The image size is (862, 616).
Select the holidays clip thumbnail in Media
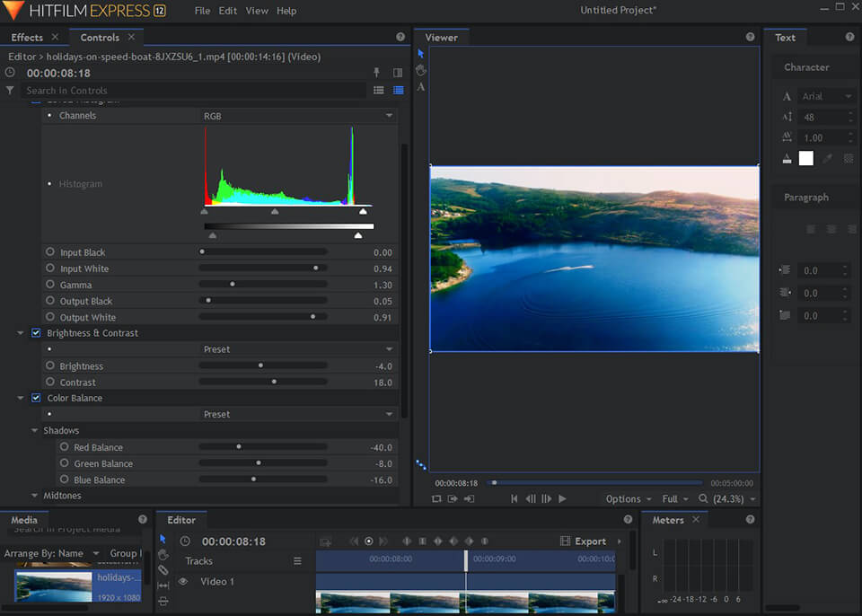pos(53,586)
